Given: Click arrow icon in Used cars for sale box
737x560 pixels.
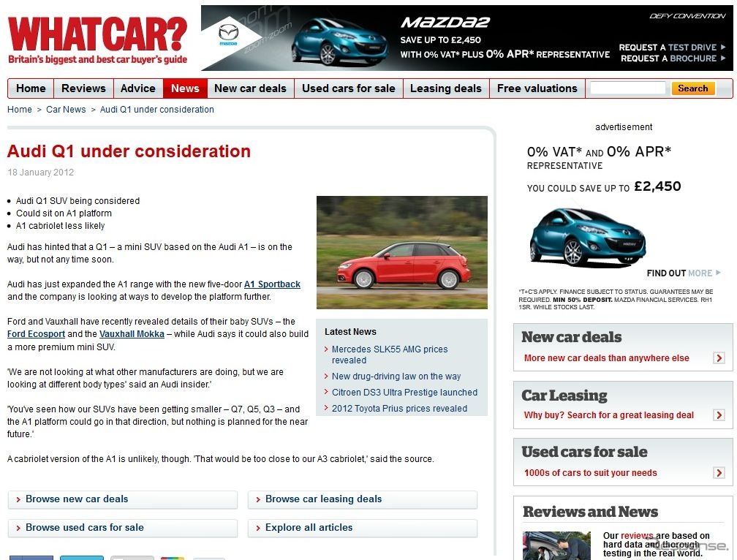Looking at the screenshot, I should [x=719, y=472].
